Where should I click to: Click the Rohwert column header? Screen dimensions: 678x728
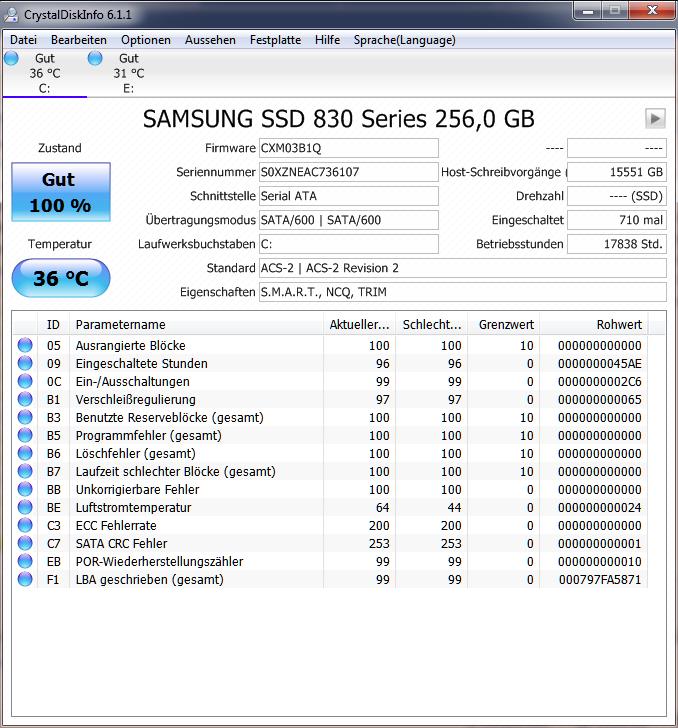point(594,325)
